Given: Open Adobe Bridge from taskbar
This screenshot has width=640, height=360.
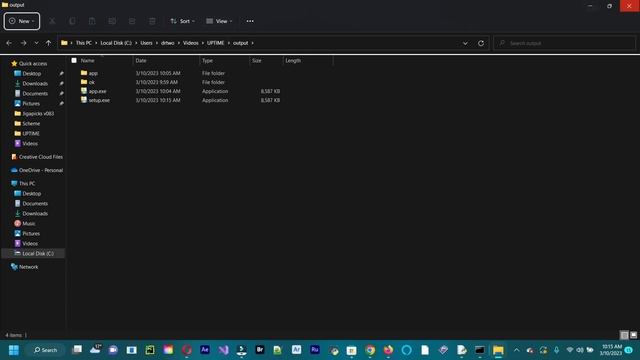Looking at the screenshot, I should tap(260, 350).
